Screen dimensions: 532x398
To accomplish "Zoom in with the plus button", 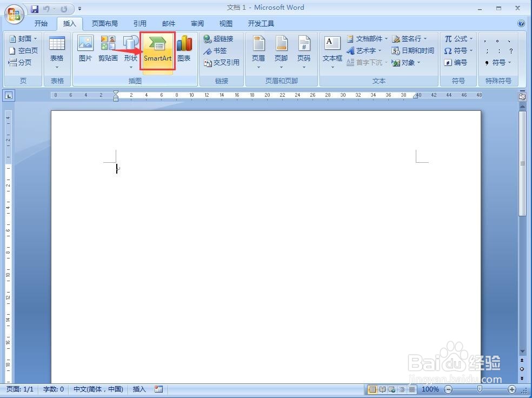I will coord(511,389).
